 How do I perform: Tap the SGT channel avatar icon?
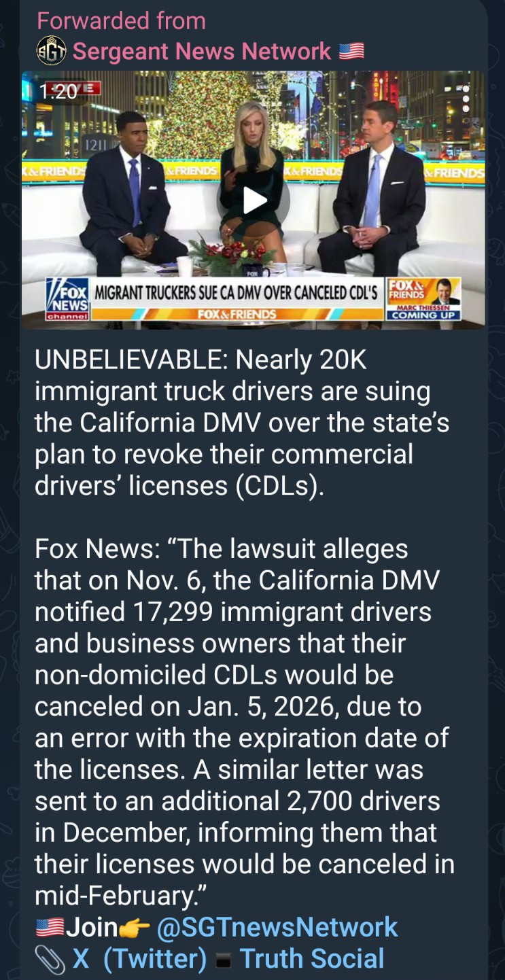[x=51, y=51]
